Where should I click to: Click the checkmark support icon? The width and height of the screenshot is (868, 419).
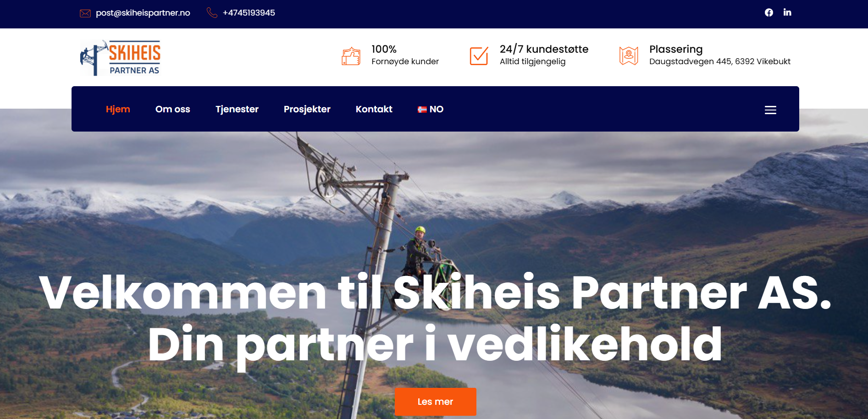click(x=479, y=56)
